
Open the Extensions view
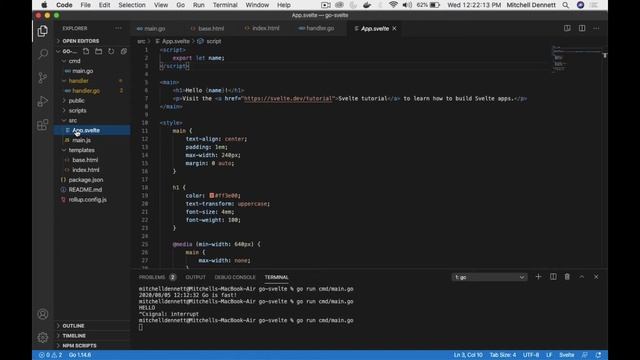(x=42, y=124)
